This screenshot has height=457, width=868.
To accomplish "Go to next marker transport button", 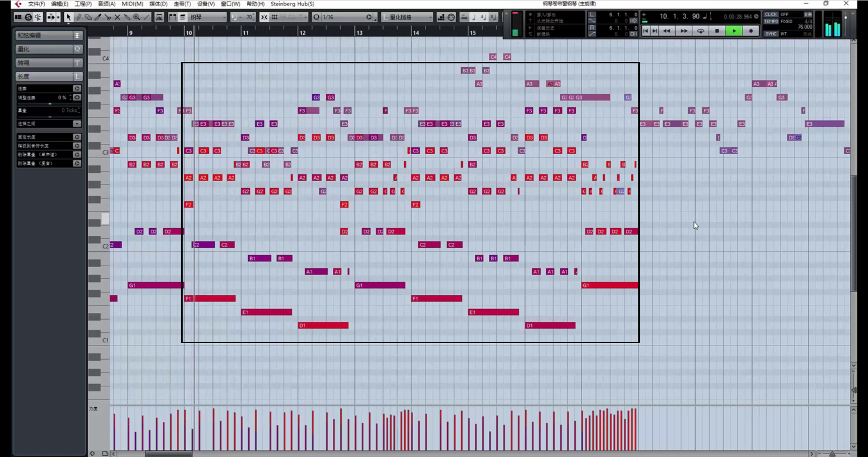I will point(655,31).
